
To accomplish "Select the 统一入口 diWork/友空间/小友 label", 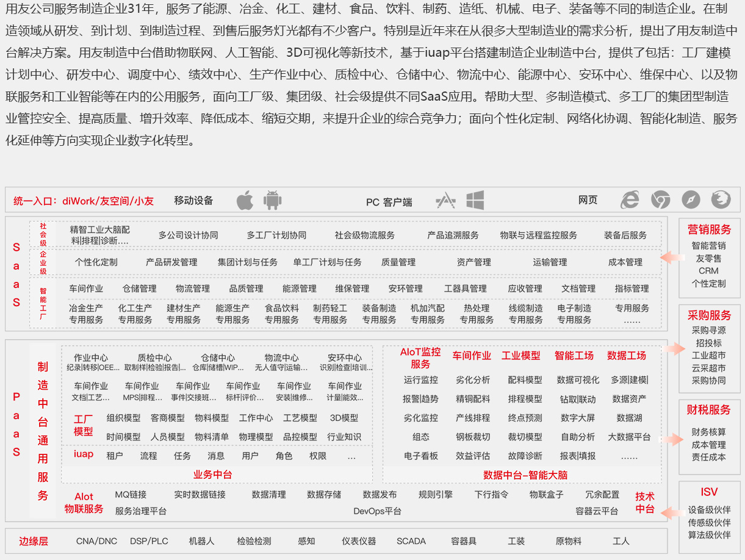I will click(x=84, y=201).
